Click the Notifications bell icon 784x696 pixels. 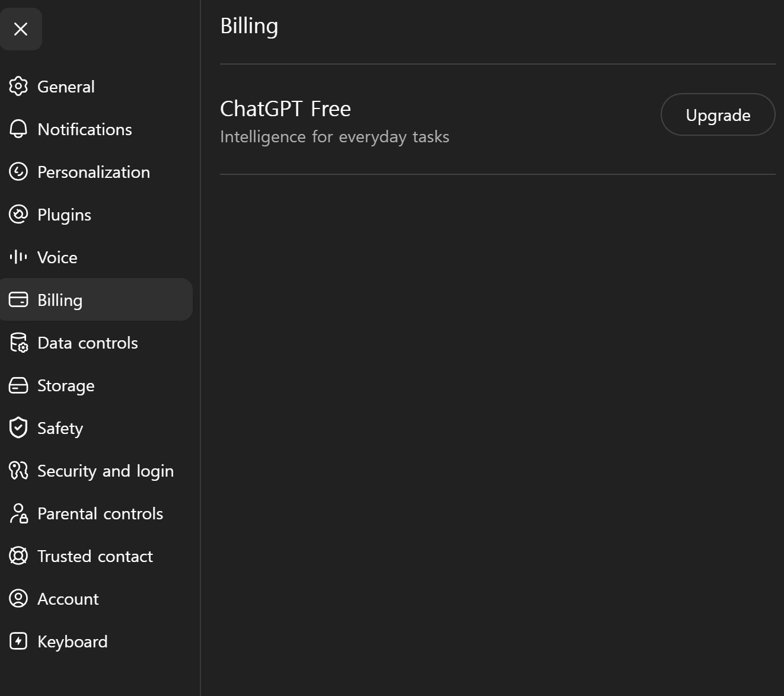18,129
